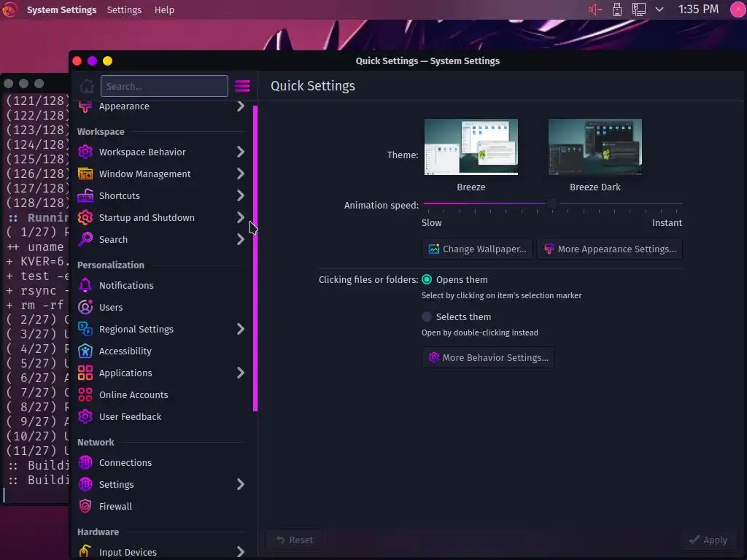Expand the Window Management chevron
The image size is (747, 560).
pos(241,174)
